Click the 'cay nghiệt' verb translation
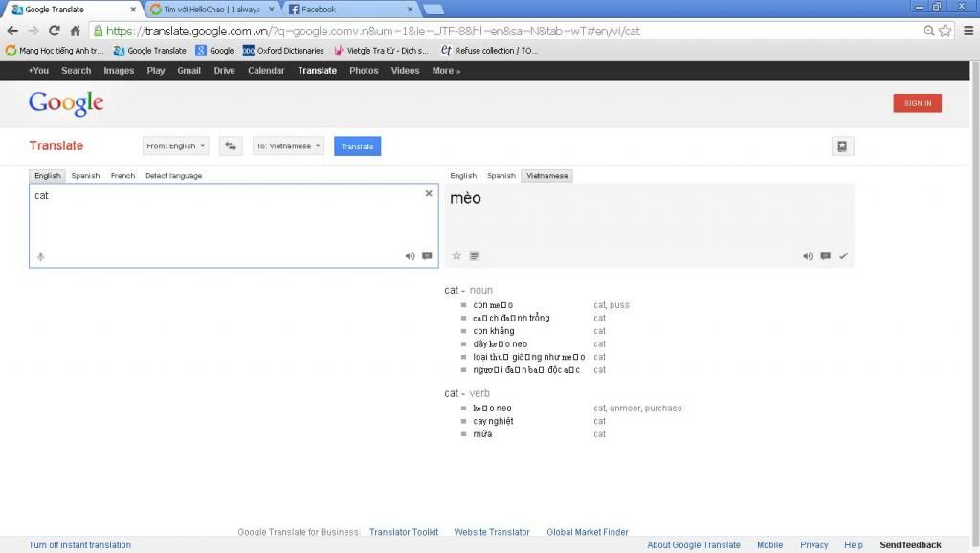The height and width of the screenshot is (553, 980). [493, 421]
